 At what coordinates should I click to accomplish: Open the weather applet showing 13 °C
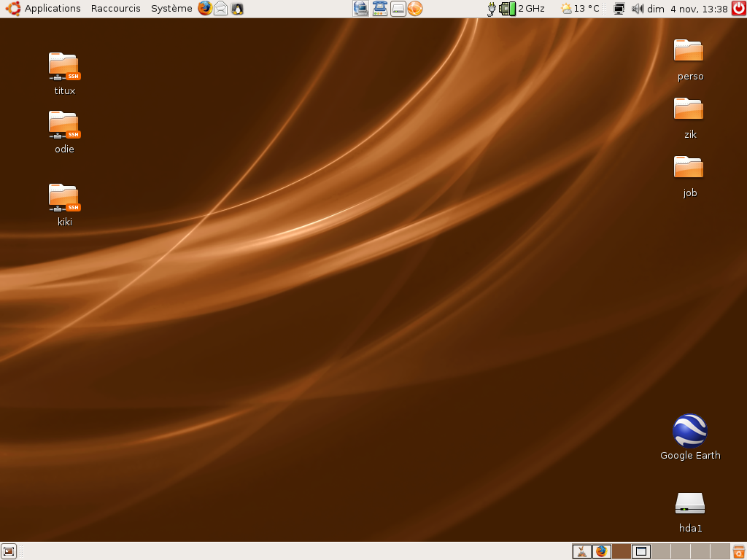point(580,9)
